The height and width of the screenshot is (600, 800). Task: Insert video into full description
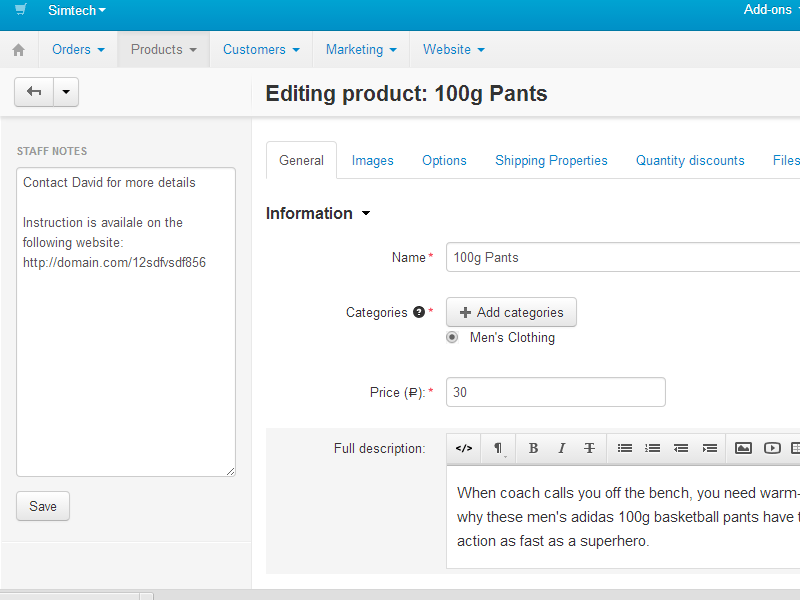pyautogui.click(x=772, y=448)
